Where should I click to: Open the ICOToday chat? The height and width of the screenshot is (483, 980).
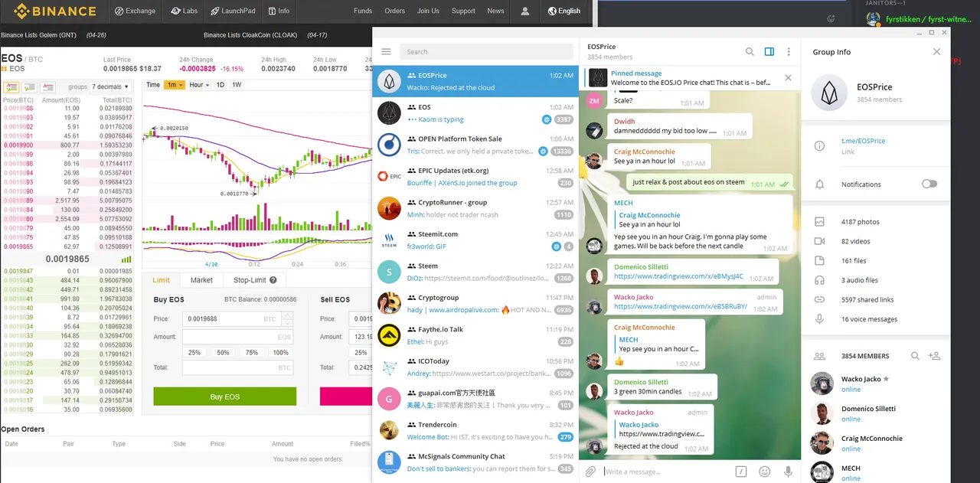pos(475,367)
